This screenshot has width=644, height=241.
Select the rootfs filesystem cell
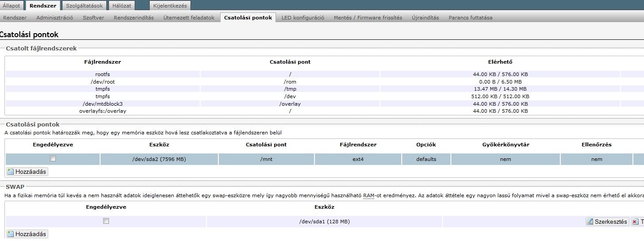pos(102,74)
